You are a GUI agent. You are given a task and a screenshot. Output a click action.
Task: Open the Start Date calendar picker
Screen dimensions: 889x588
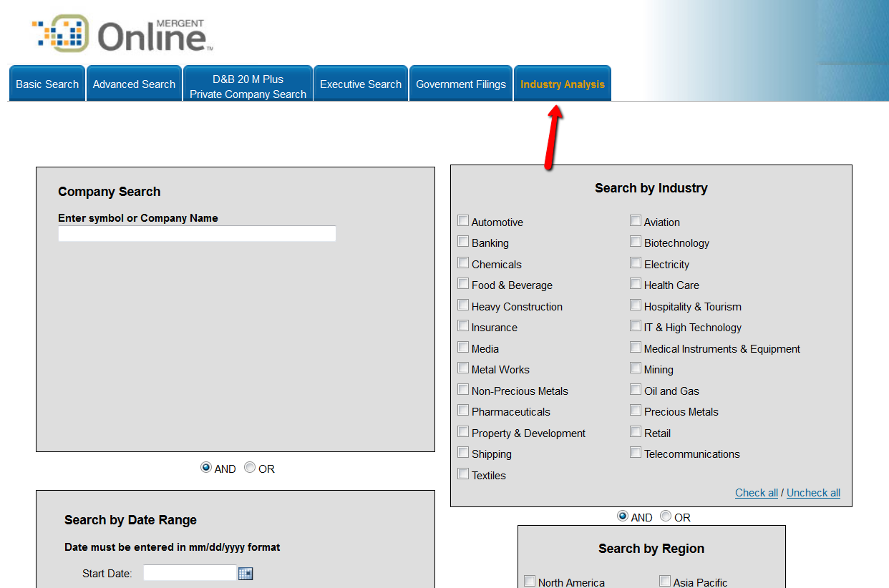point(246,573)
